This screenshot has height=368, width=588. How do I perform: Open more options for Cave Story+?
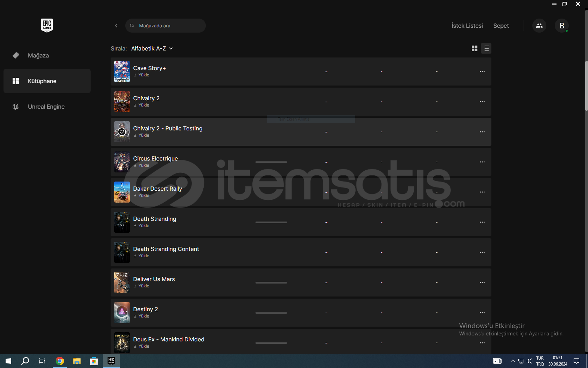482,71
